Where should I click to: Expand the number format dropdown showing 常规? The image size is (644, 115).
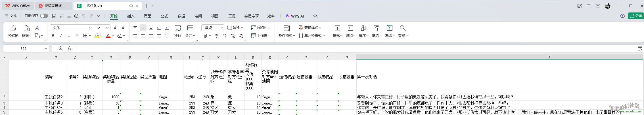coord(221,28)
